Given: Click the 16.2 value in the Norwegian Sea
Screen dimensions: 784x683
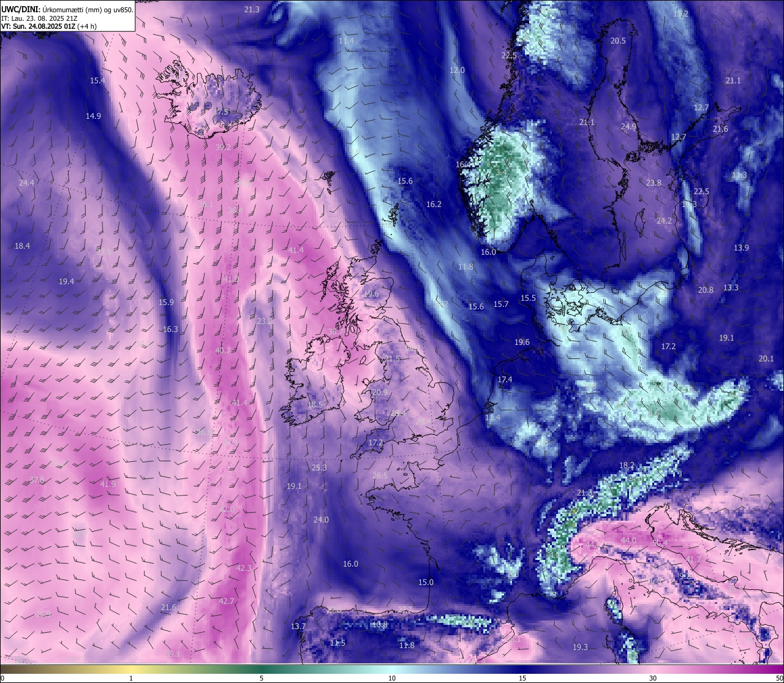Looking at the screenshot, I should (434, 204).
